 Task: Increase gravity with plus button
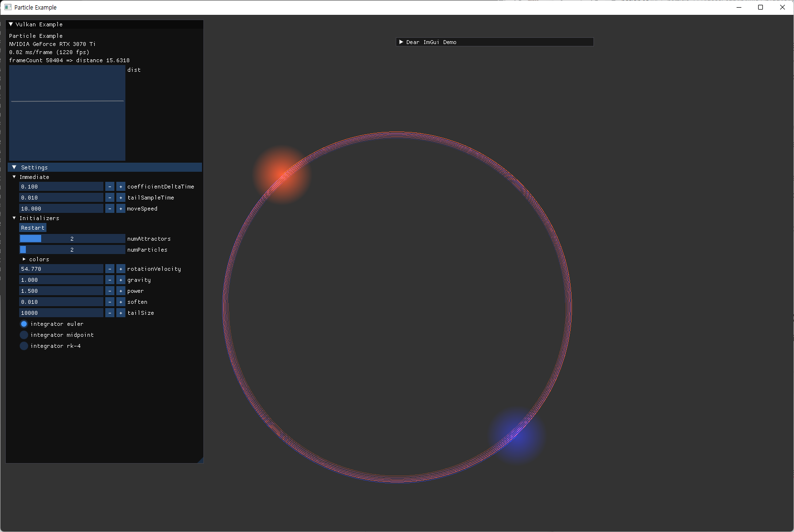[x=121, y=280]
